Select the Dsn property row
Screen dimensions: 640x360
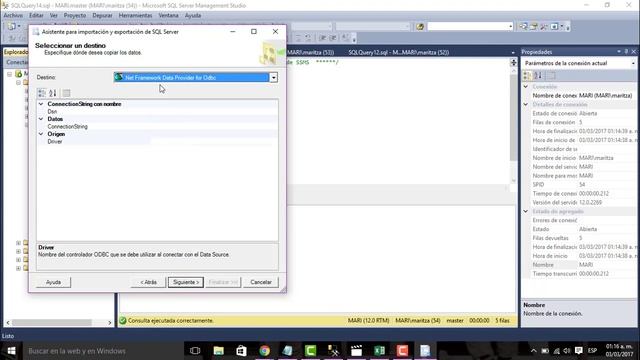158,111
